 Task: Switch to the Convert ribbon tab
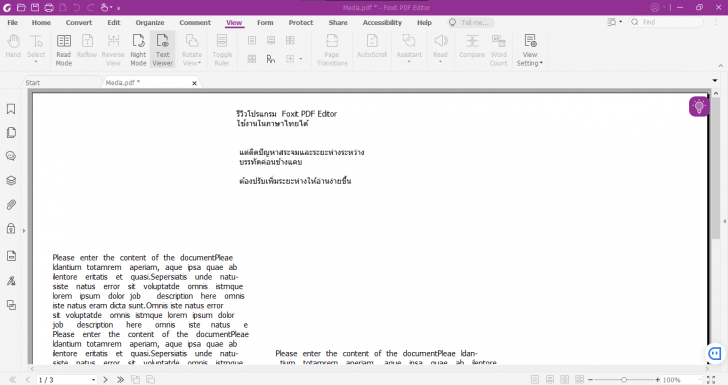click(x=79, y=22)
